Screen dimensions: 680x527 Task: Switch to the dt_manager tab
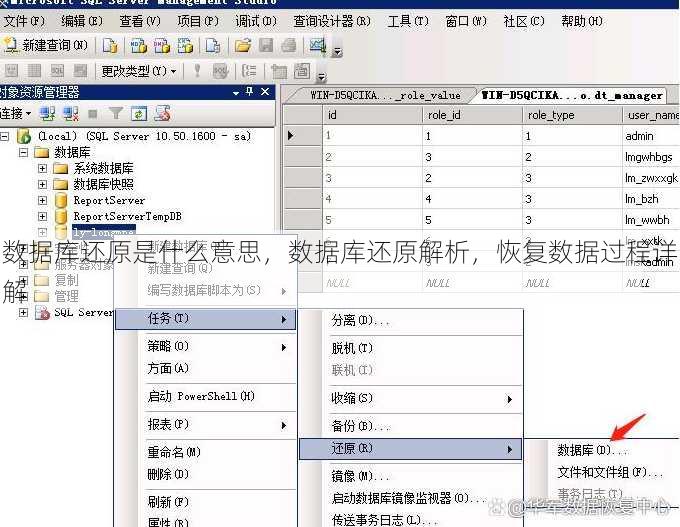coord(572,95)
